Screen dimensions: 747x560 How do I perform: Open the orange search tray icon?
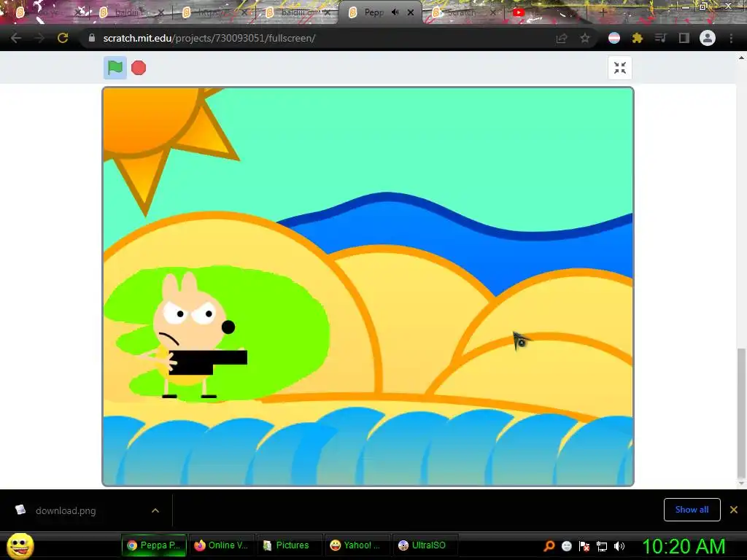549,545
